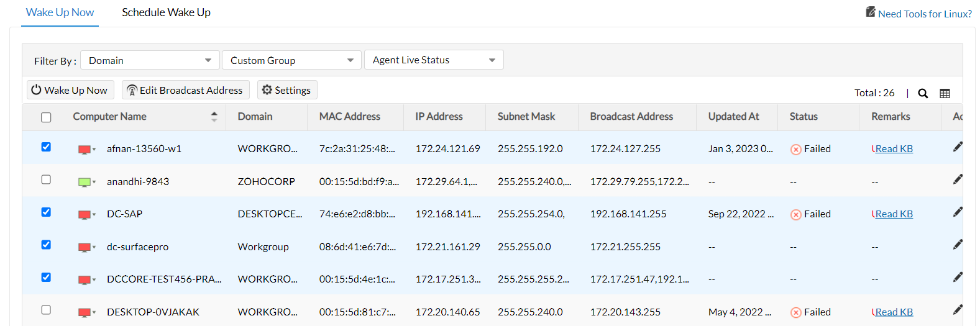Toggle the select-all checkbox in table header
Viewport: 980px width, 326px height.
[x=46, y=117]
